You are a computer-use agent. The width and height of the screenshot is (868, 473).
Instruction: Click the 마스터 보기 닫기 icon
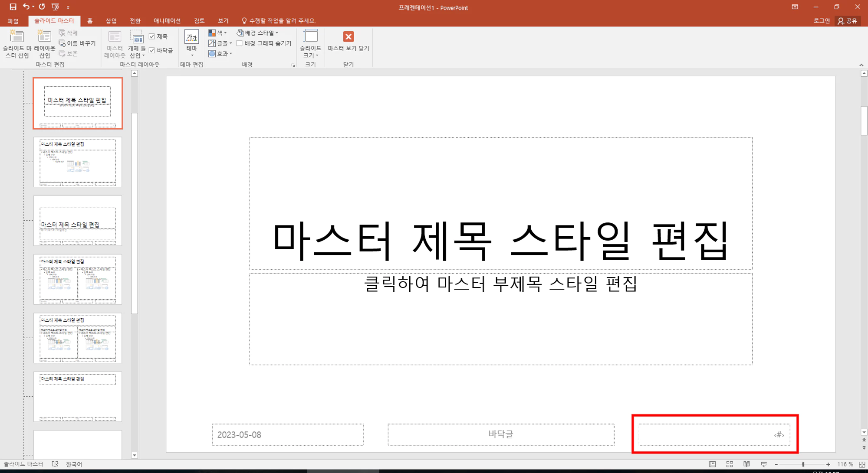point(348,43)
